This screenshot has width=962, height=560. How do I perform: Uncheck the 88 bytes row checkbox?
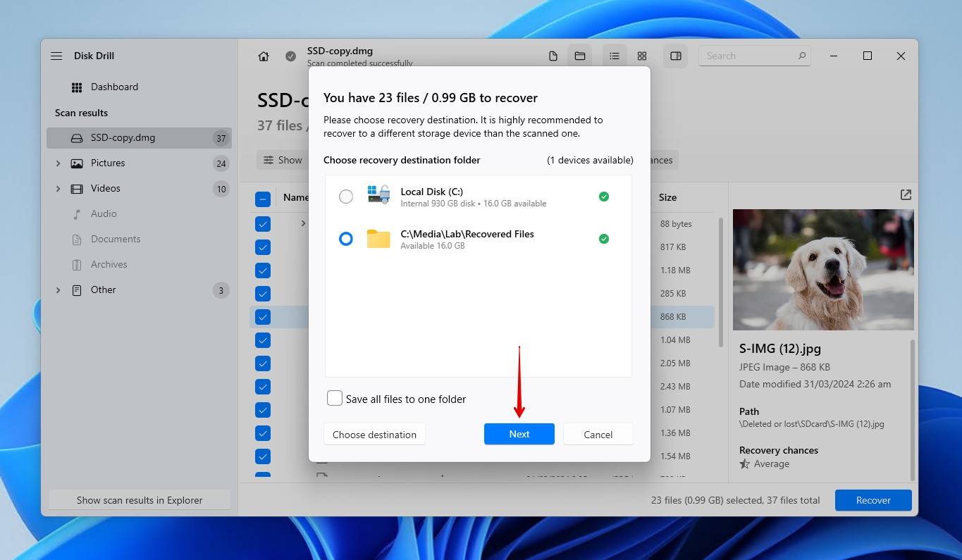263,224
